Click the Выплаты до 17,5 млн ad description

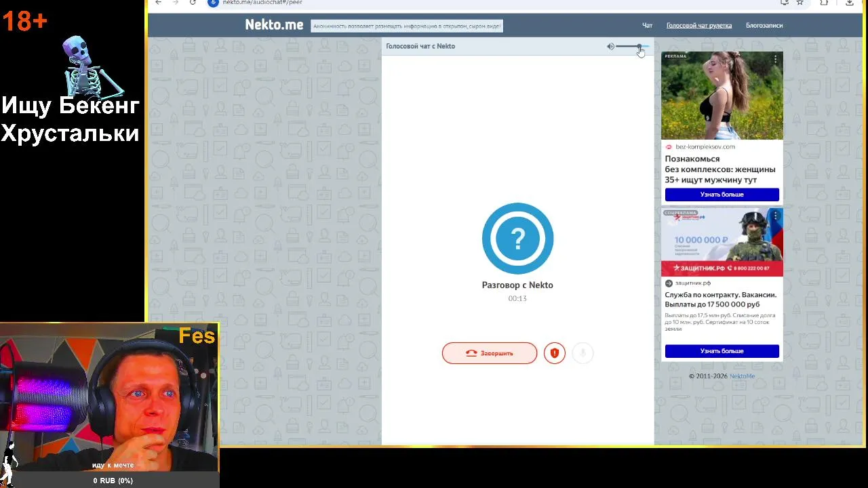point(720,322)
